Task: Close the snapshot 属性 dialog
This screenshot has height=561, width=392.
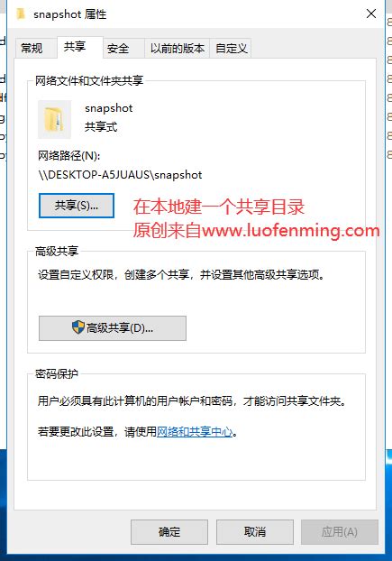Action: pos(371,14)
